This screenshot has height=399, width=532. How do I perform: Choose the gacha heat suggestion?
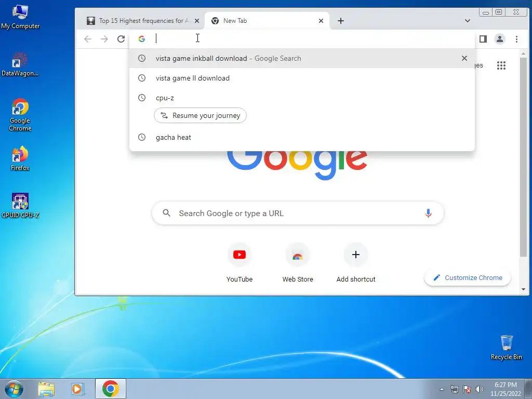[302, 137]
